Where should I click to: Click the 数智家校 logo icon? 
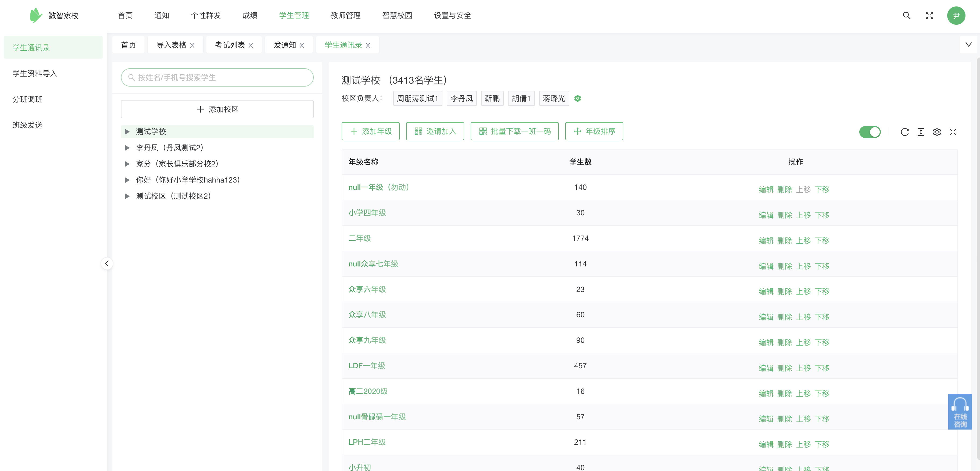coord(36,16)
